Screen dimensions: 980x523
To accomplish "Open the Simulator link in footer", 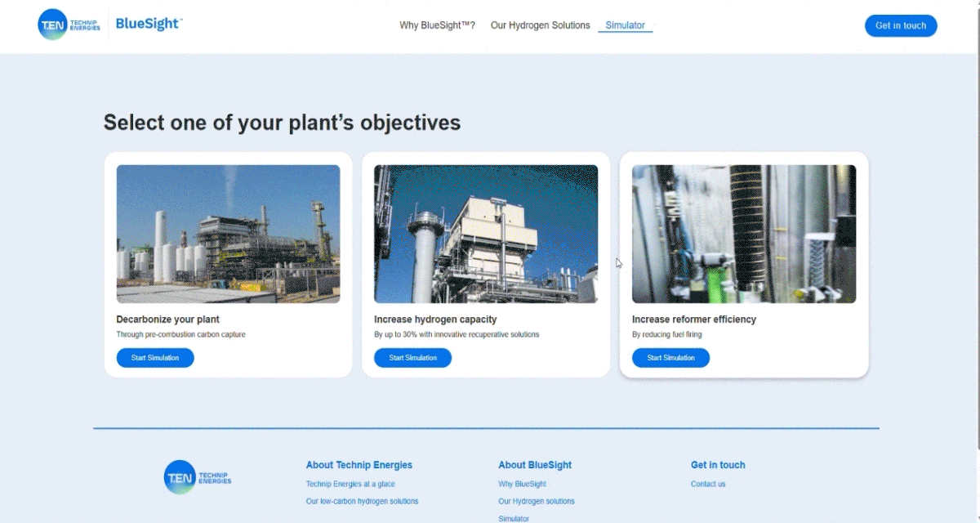I will point(514,518).
